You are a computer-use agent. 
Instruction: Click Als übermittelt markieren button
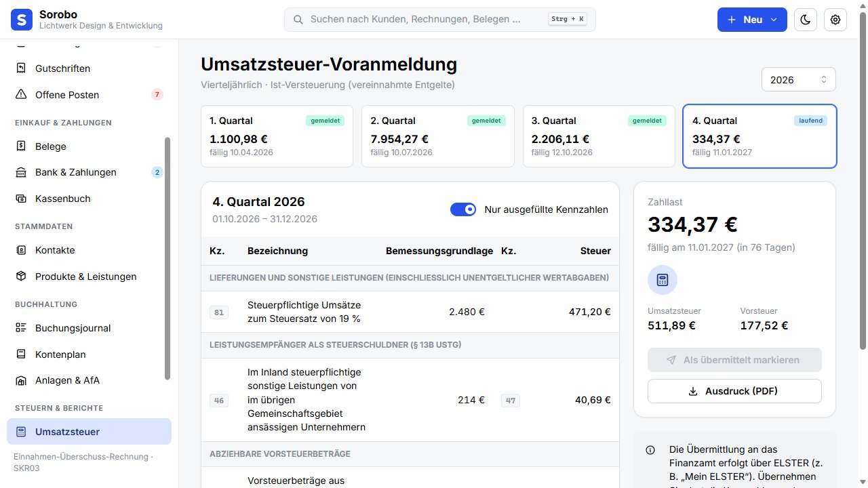(x=734, y=360)
